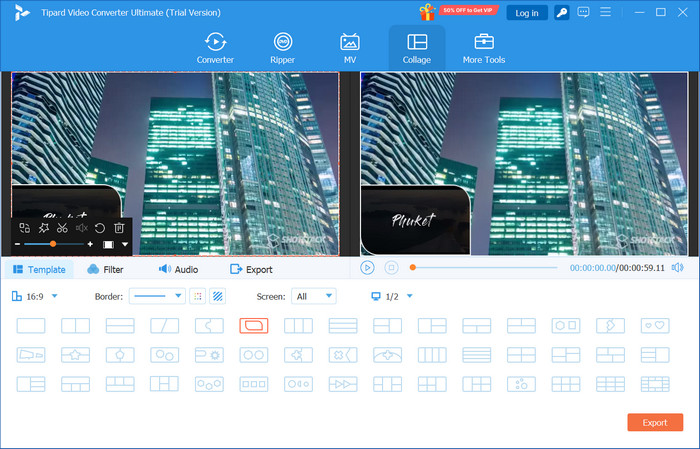700x449 pixels.
Task: Click the plus zoom-in button on clip
Action: 90,244
